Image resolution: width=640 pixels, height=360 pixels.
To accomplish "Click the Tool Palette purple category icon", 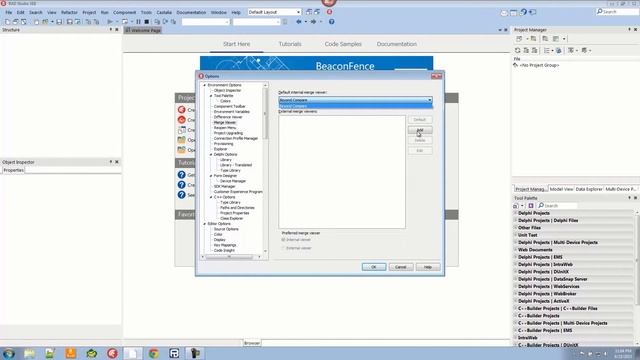I will click(x=531, y=206).
